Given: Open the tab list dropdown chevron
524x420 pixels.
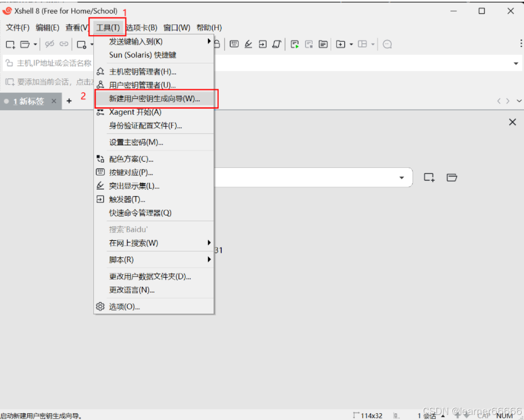Looking at the screenshot, I should click(519, 101).
